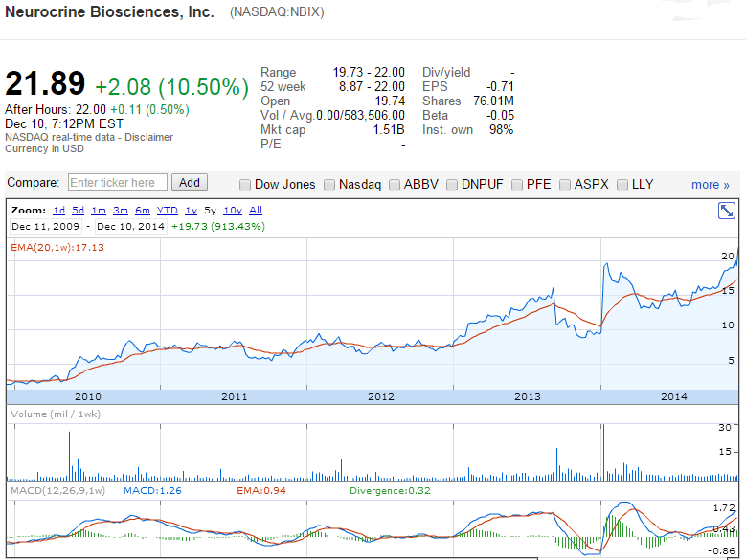This screenshot has width=746, height=560.
Task: Open the Disclaimer link
Action: pyautogui.click(x=149, y=137)
